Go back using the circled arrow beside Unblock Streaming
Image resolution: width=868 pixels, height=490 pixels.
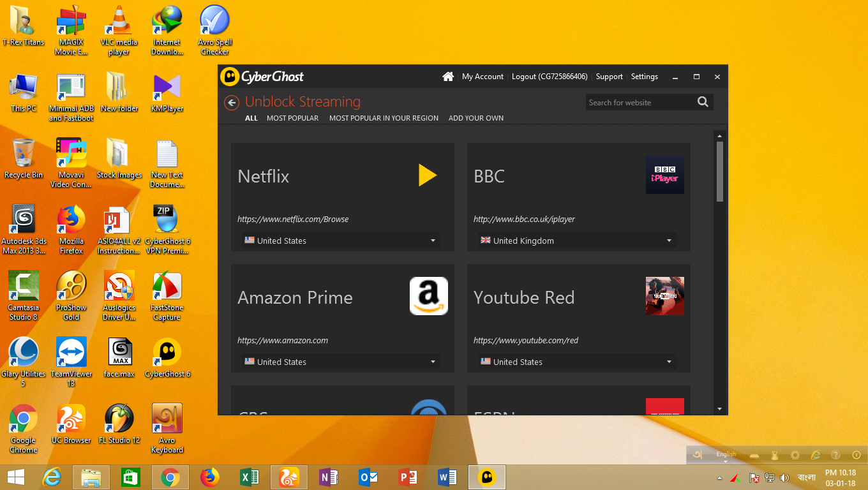pos(232,102)
